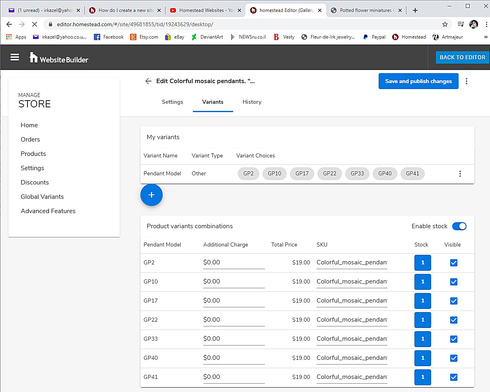Uncheck Visible for the GP22 variant
Viewport: 490px width, 392px height.
pyautogui.click(x=453, y=320)
